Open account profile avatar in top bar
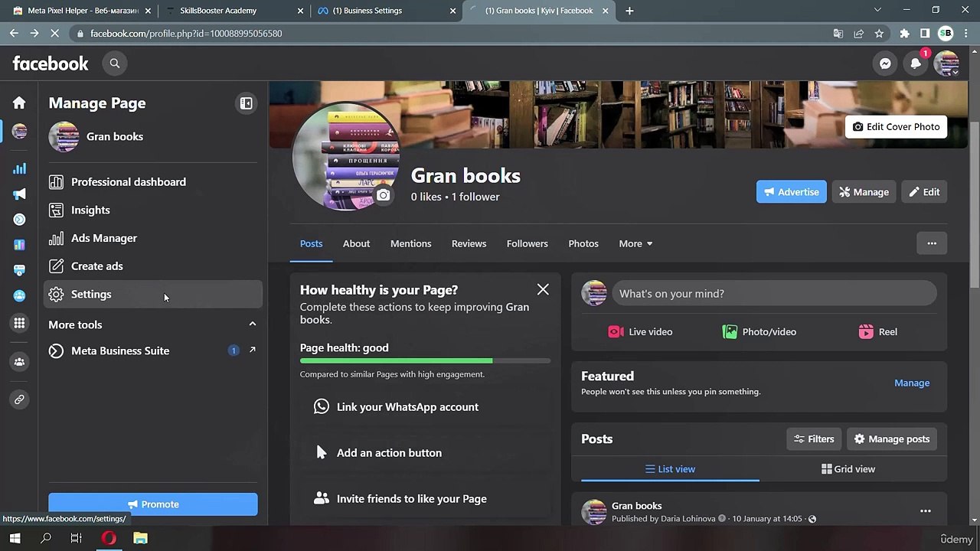 [946, 64]
